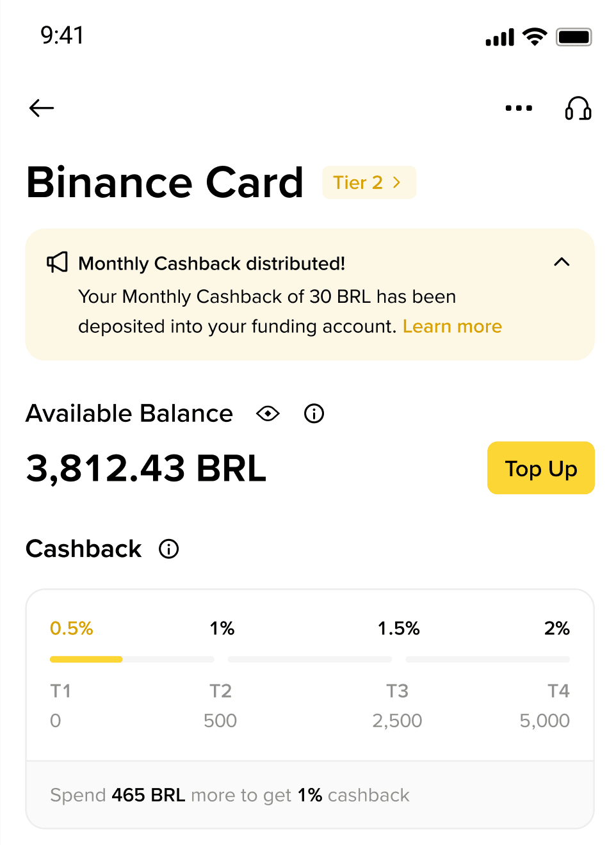
Task: Select the T4 2% cashback tier
Action: tap(556, 629)
